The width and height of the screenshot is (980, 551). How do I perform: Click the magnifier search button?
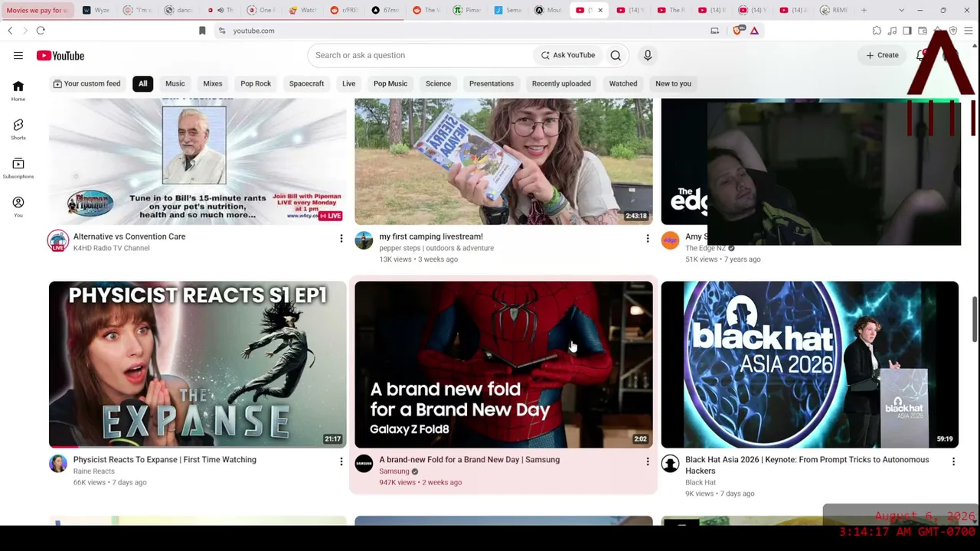click(616, 55)
